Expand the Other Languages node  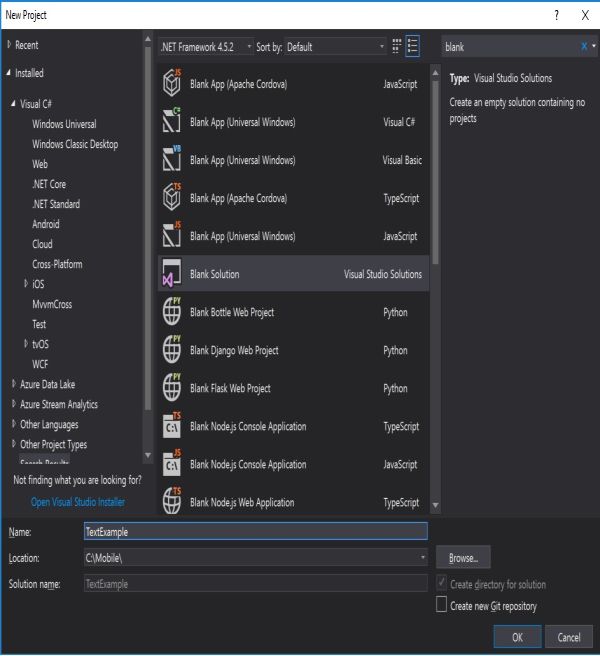coord(14,424)
